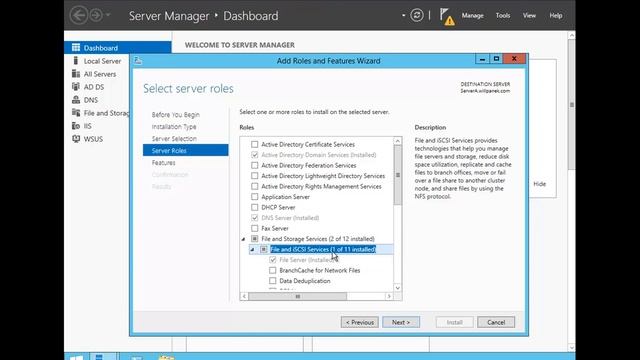This screenshot has height=360, width=640.
Task: Go to the Installation Type step
Action: click(x=174, y=127)
